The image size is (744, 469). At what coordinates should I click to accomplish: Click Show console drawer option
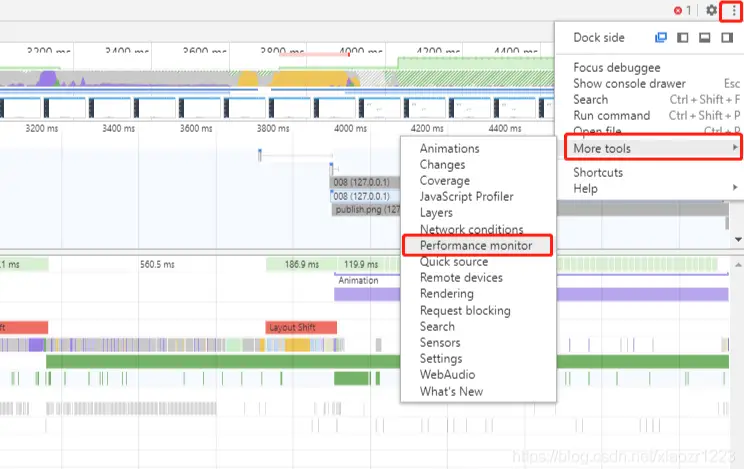click(x=629, y=84)
